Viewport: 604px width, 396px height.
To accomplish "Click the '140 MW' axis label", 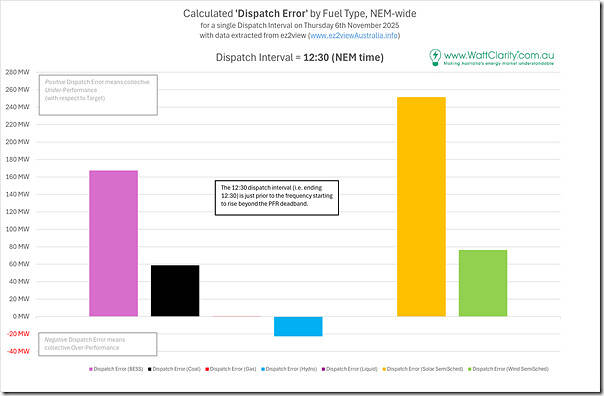I will point(17,194).
